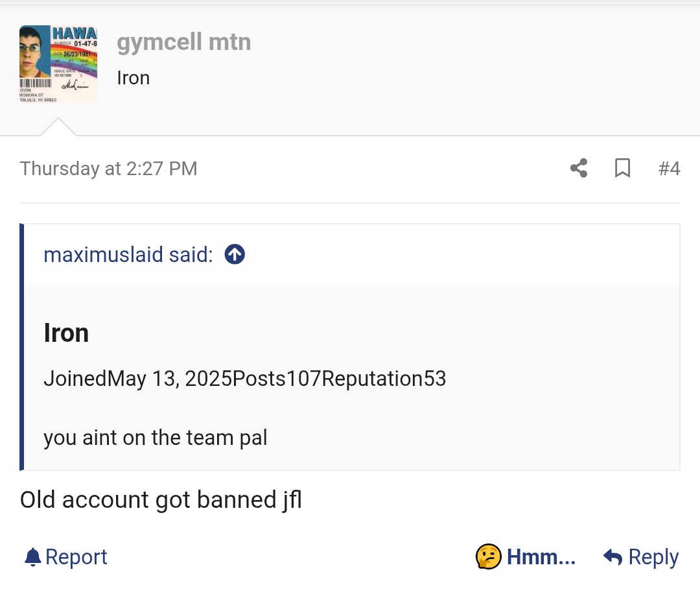Open gymcell mtn's avatar image
This screenshot has height=598, width=700.
point(58,64)
